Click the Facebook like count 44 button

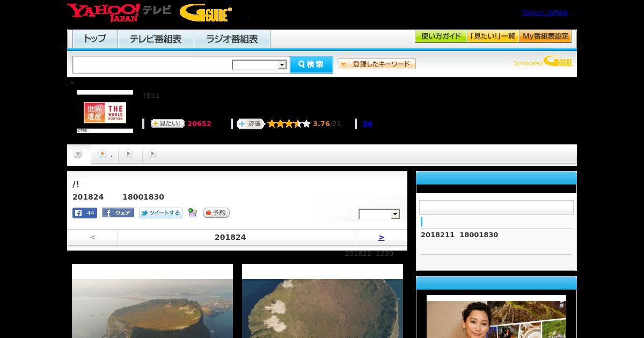85,213
